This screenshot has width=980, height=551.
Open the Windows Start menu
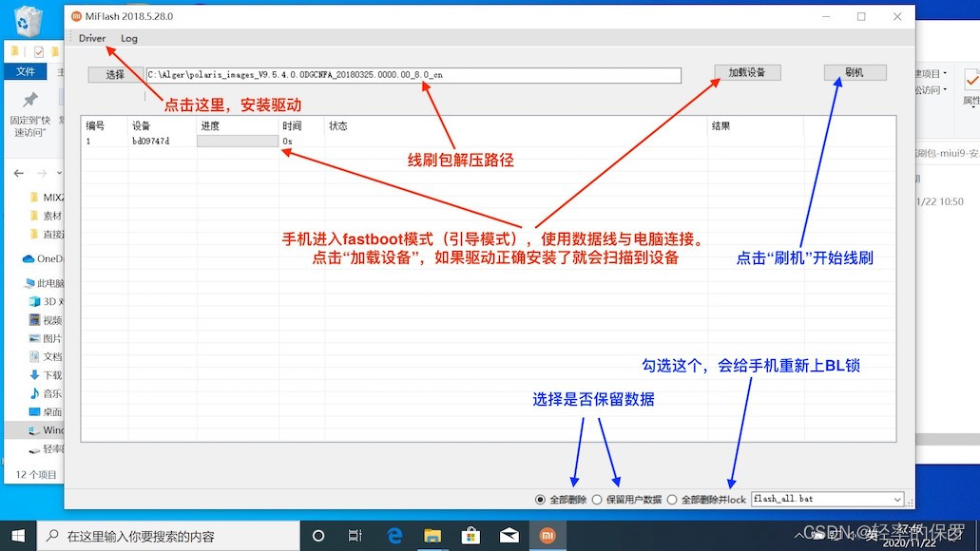click(x=18, y=536)
